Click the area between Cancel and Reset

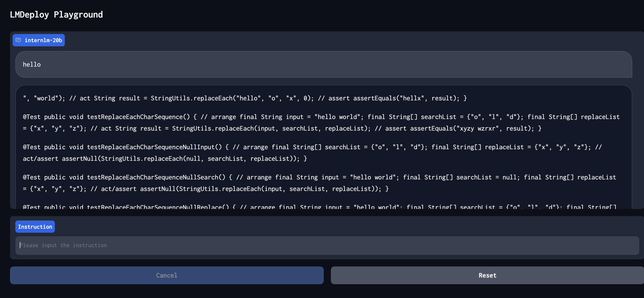[x=327, y=275]
